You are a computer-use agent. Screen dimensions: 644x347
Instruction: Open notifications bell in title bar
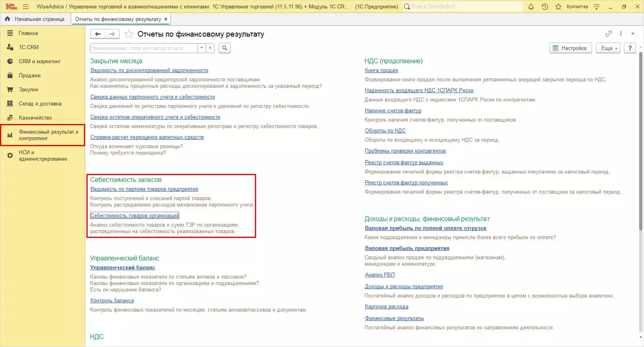(x=531, y=6)
